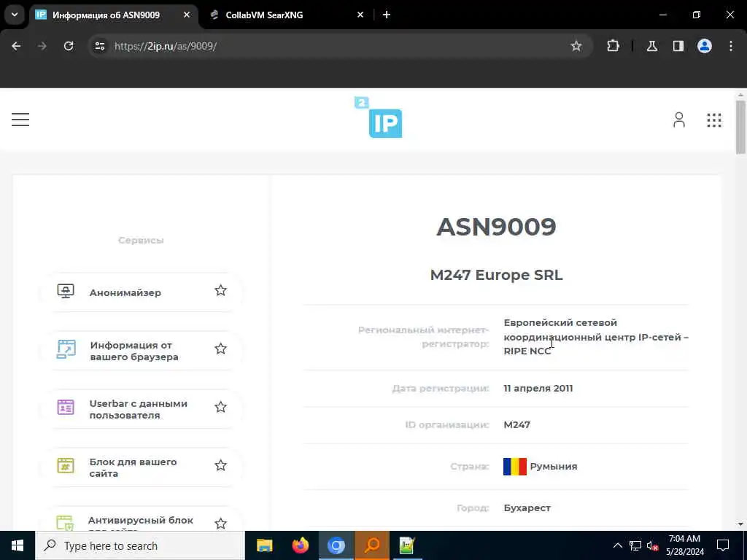Click the antivirus block icon
The height and width of the screenshot is (560, 747).
[x=65, y=523]
